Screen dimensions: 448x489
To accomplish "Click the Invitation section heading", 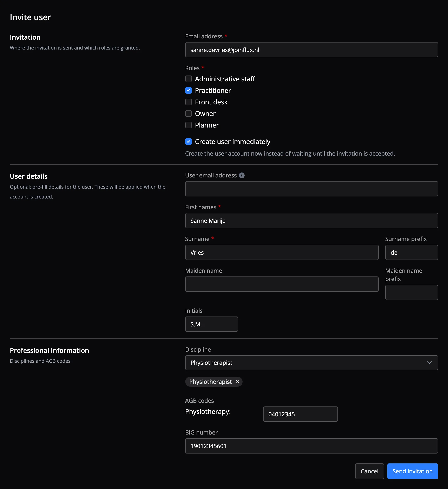I will [x=25, y=37].
